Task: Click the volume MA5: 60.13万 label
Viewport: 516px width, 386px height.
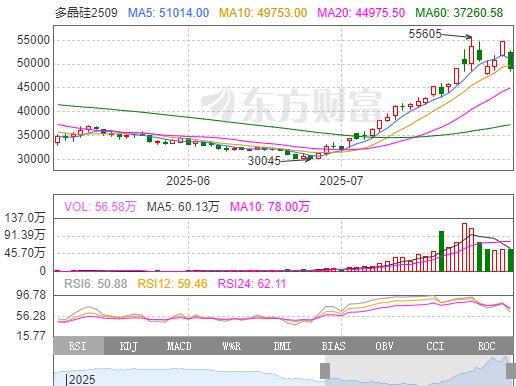Action: point(183,207)
